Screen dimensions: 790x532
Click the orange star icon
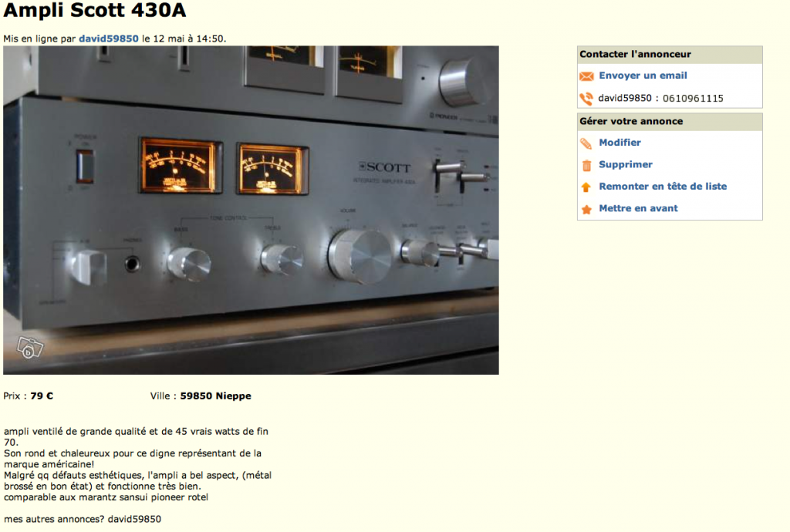586,210
